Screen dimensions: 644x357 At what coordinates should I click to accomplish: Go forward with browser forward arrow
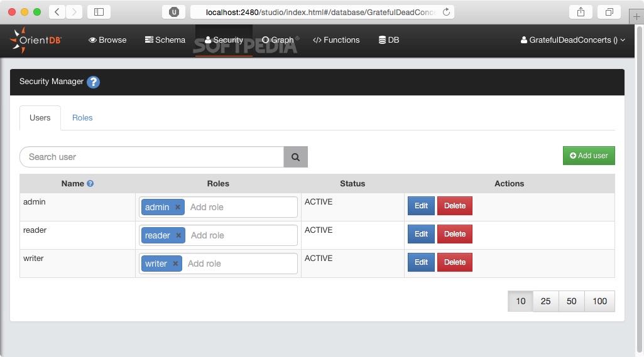(74, 12)
